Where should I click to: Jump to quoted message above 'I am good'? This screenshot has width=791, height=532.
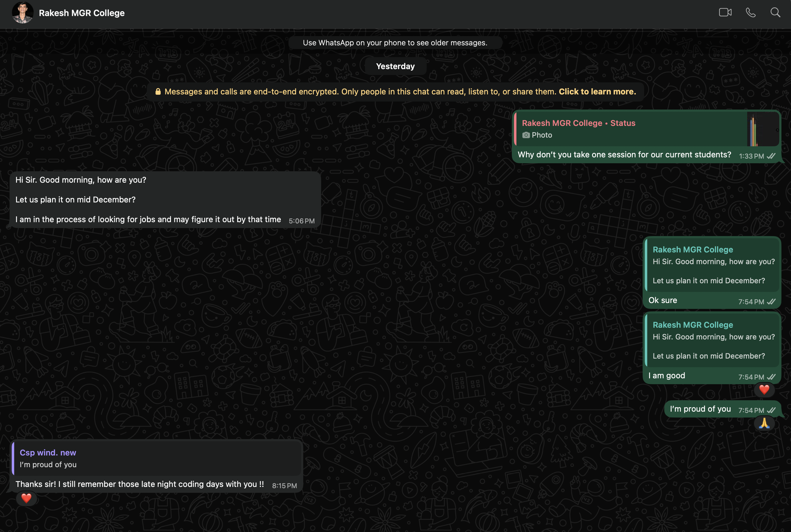click(x=712, y=340)
